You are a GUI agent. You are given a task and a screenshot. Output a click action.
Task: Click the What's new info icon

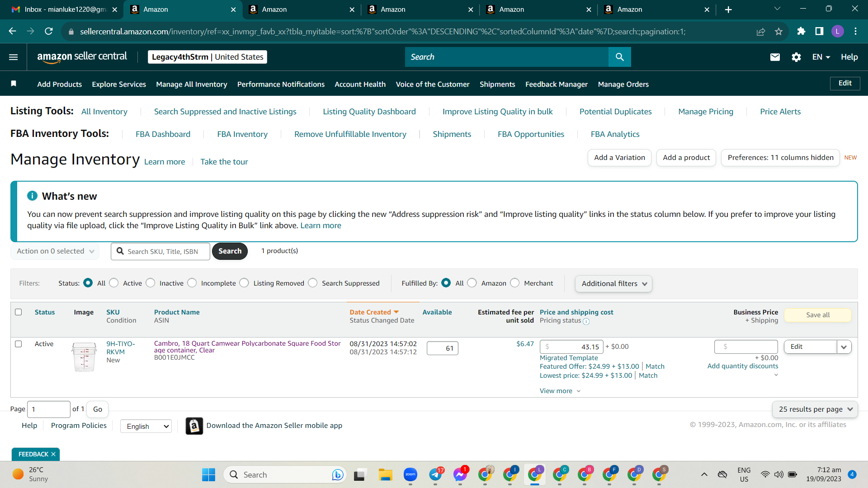(x=32, y=196)
